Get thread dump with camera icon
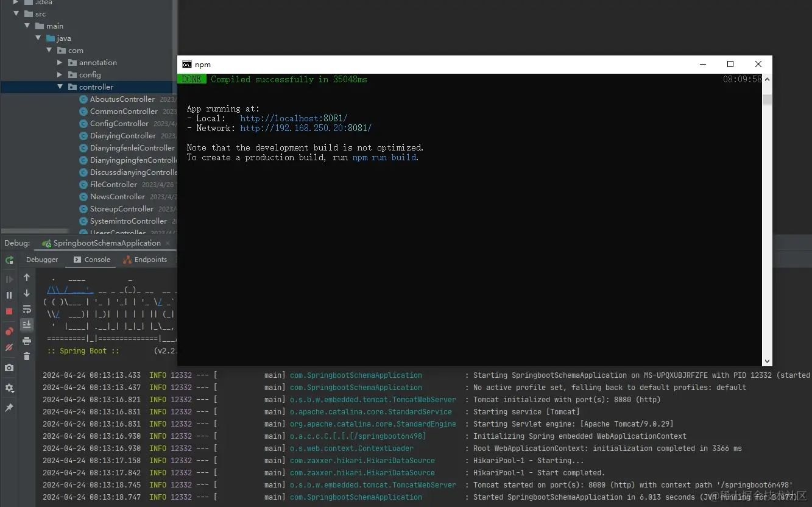This screenshot has width=812, height=507. tap(9, 368)
